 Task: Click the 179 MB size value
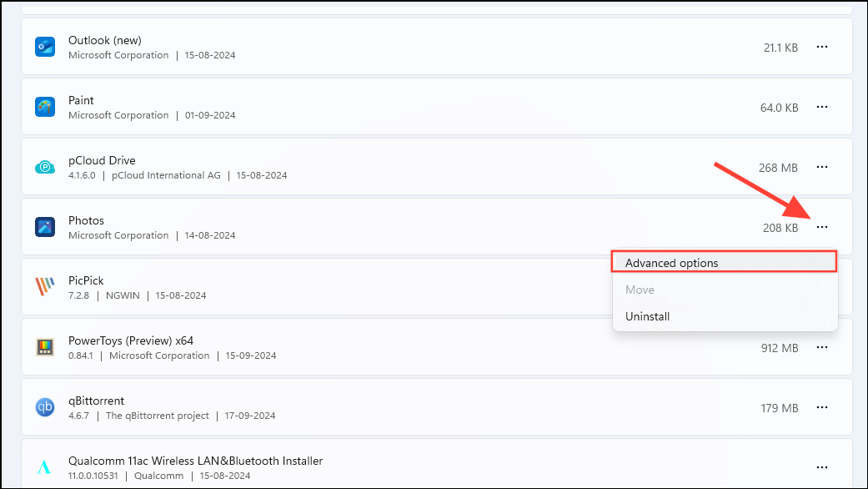click(780, 408)
